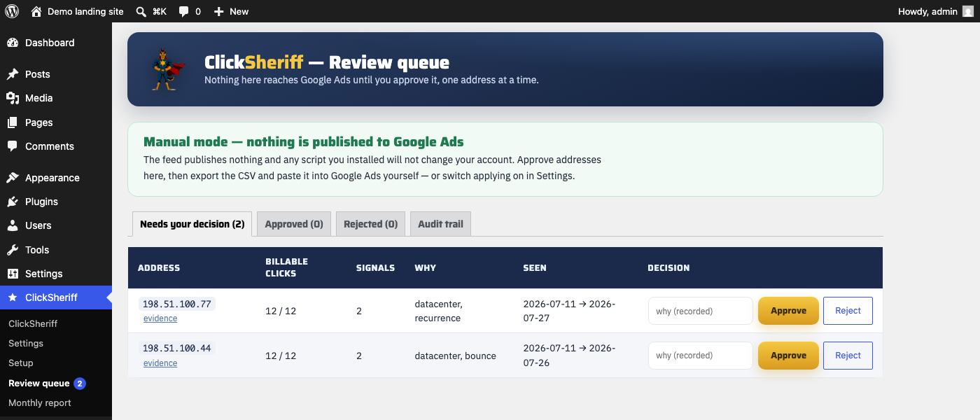Click the admin avatar icon
This screenshot has width=980, height=420.
(x=967, y=11)
